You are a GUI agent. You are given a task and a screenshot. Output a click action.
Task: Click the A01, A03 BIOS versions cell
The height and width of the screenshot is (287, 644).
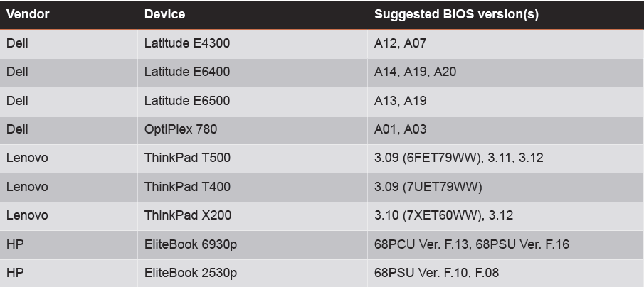point(400,129)
